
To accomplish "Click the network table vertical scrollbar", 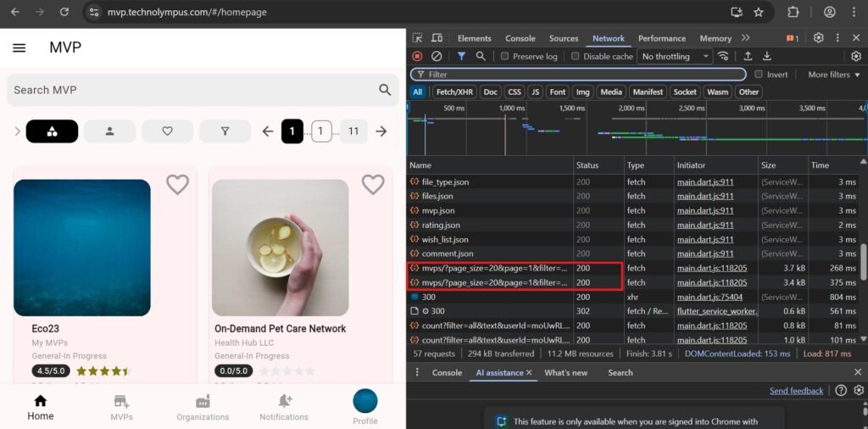I will [864, 260].
